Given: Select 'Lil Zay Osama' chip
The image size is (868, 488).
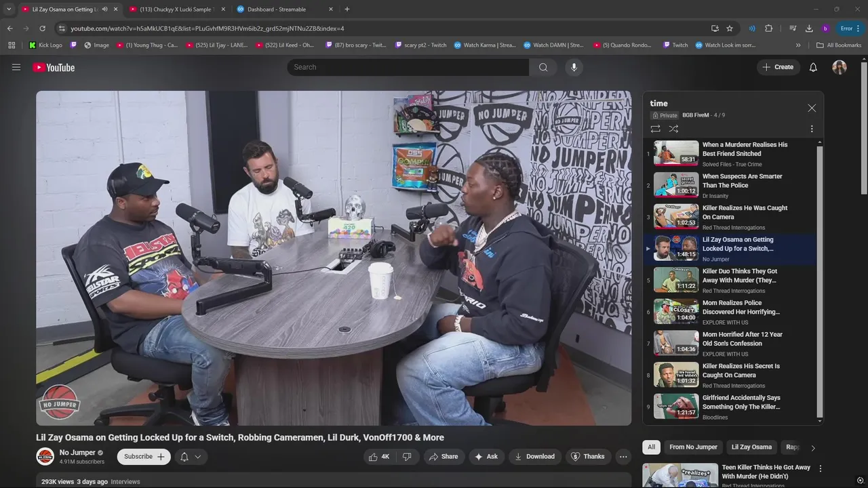Looking at the screenshot, I should click(751, 447).
